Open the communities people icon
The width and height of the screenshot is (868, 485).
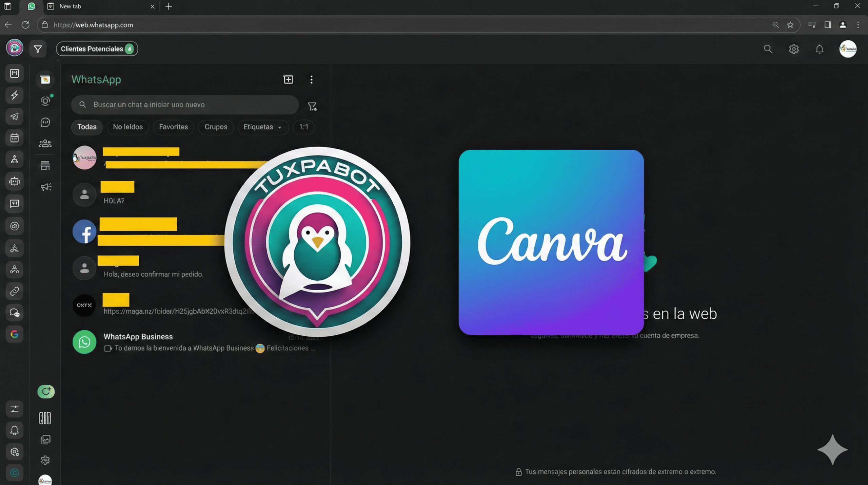pyautogui.click(x=45, y=144)
